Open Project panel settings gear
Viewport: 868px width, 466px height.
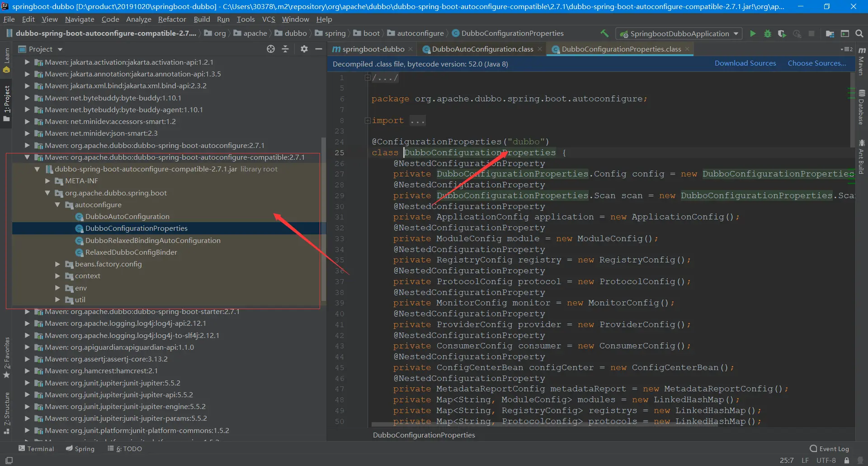(x=304, y=49)
